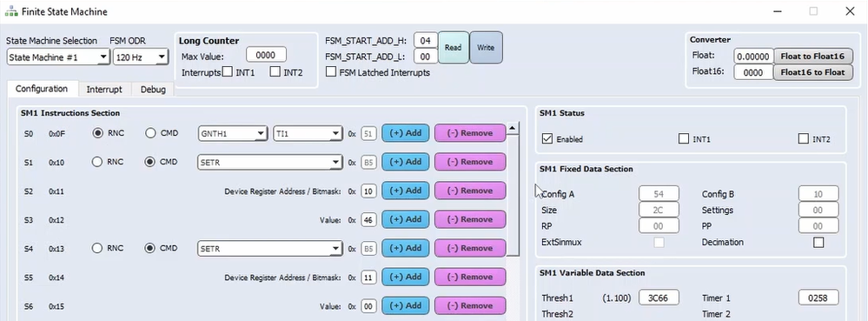Click the Timer 1 value field 0258

(x=818, y=298)
